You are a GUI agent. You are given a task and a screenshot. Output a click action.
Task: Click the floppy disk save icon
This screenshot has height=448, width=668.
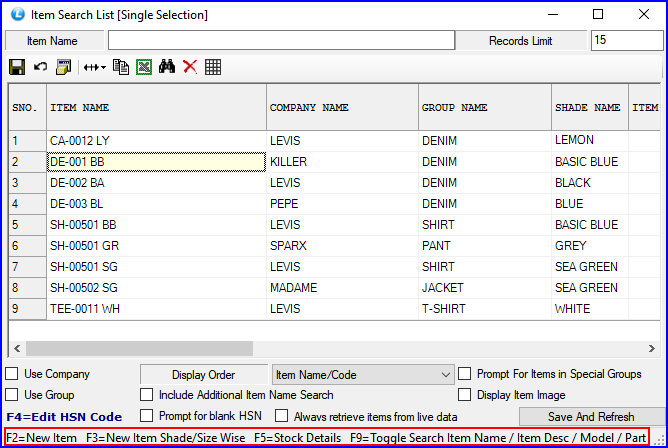pyautogui.click(x=17, y=67)
